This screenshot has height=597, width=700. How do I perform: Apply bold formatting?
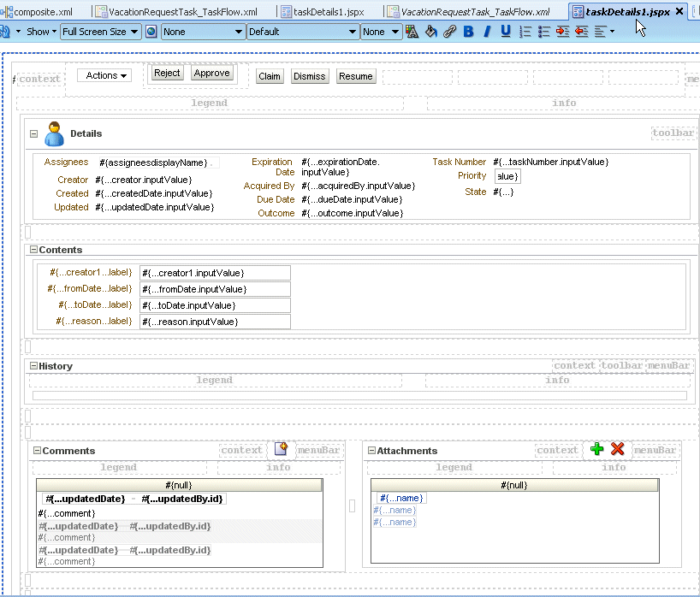468,32
